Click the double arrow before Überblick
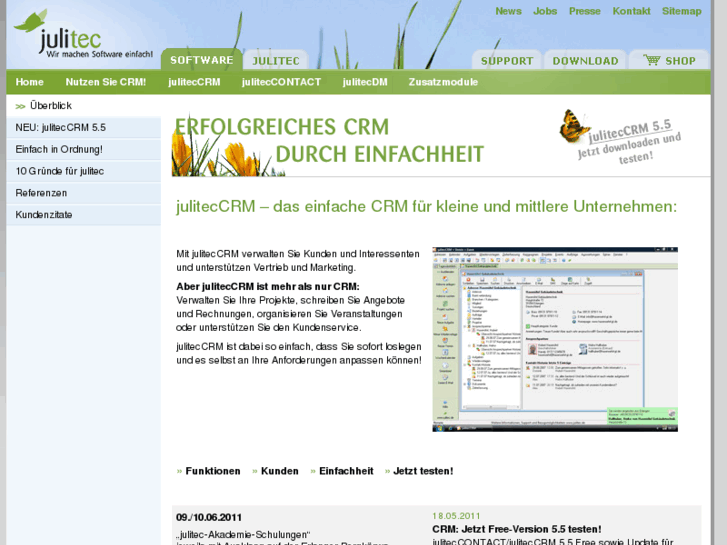This screenshot has height=545, width=727. [20, 106]
